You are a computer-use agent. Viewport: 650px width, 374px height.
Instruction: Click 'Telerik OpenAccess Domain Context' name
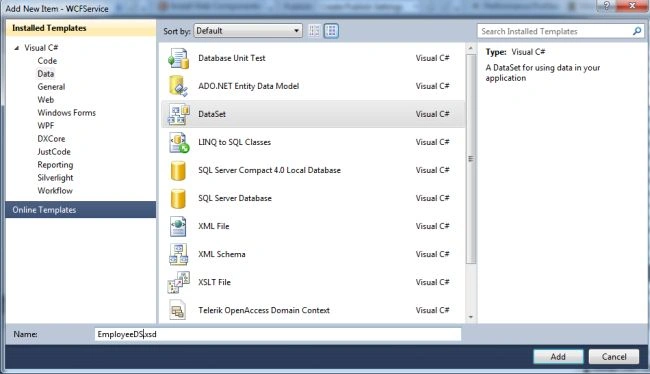coord(264,310)
